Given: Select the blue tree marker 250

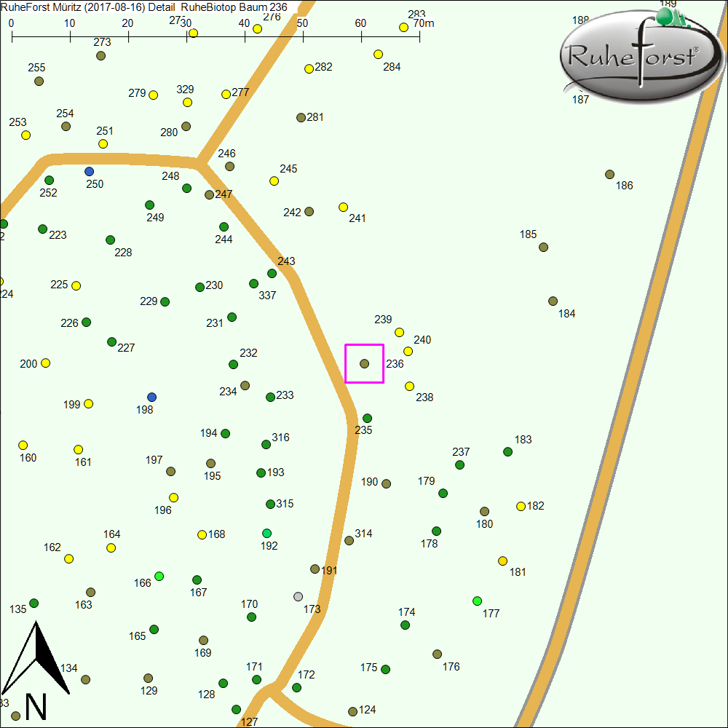Looking at the screenshot, I should 90,172.
